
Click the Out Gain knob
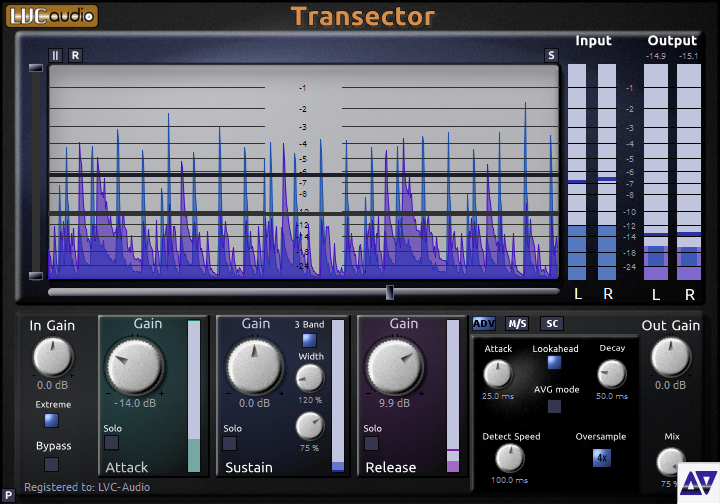pyautogui.click(x=670, y=357)
